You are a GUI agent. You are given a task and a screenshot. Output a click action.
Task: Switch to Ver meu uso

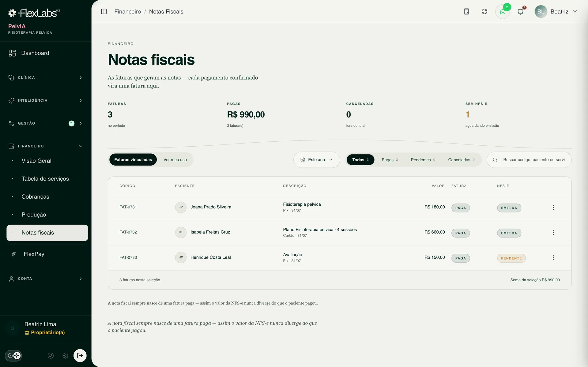[175, 160]
